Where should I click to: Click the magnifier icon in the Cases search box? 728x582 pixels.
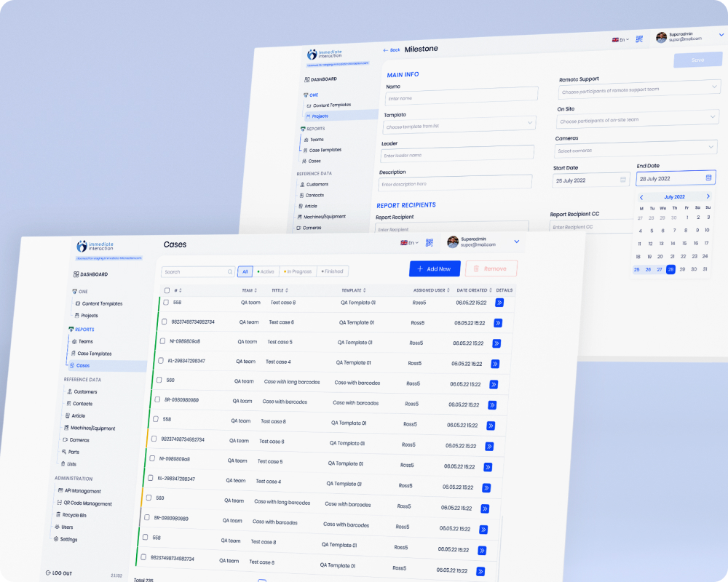click(x=230, y=272)
